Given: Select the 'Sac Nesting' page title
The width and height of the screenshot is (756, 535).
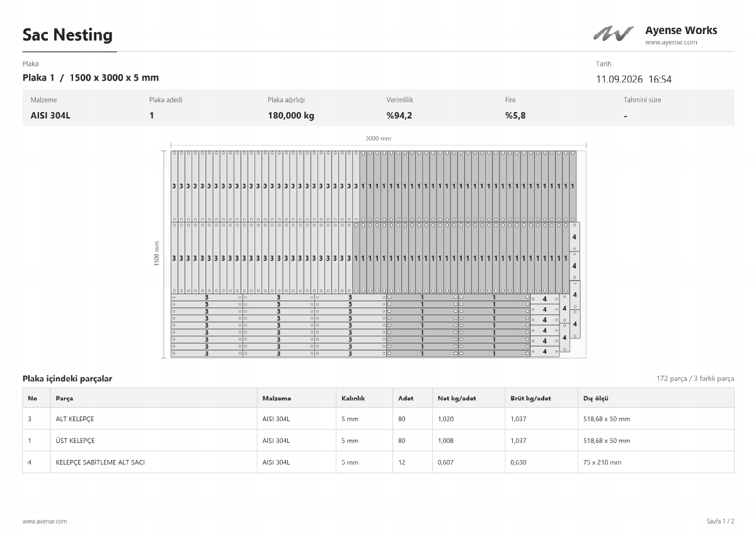Looking at the screenshot, I should 67,35.
